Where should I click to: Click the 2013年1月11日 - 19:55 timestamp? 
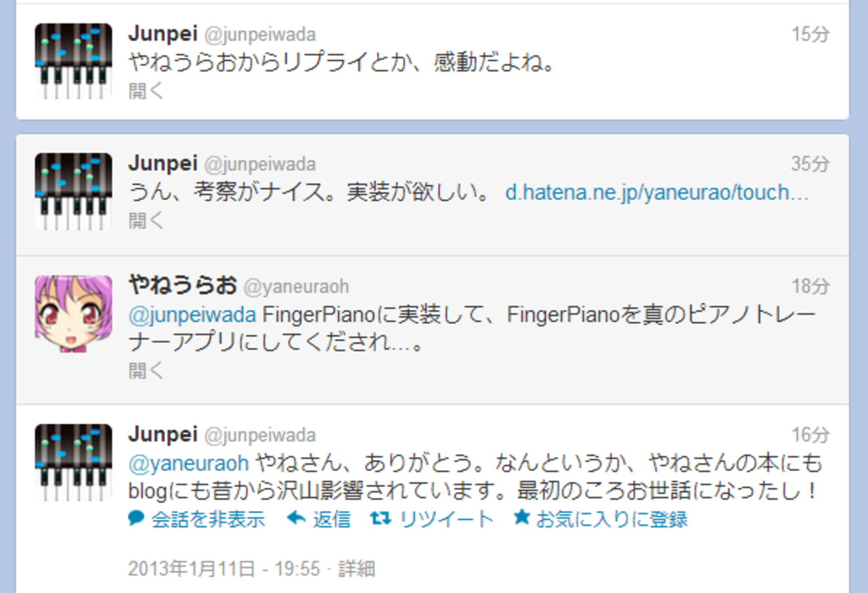(x=224, y=569)
